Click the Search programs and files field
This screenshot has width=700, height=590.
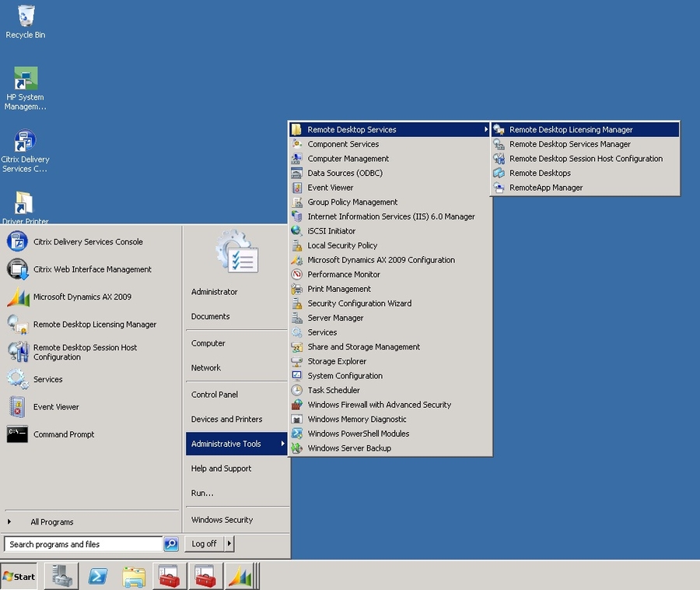[x=83, y=544]
